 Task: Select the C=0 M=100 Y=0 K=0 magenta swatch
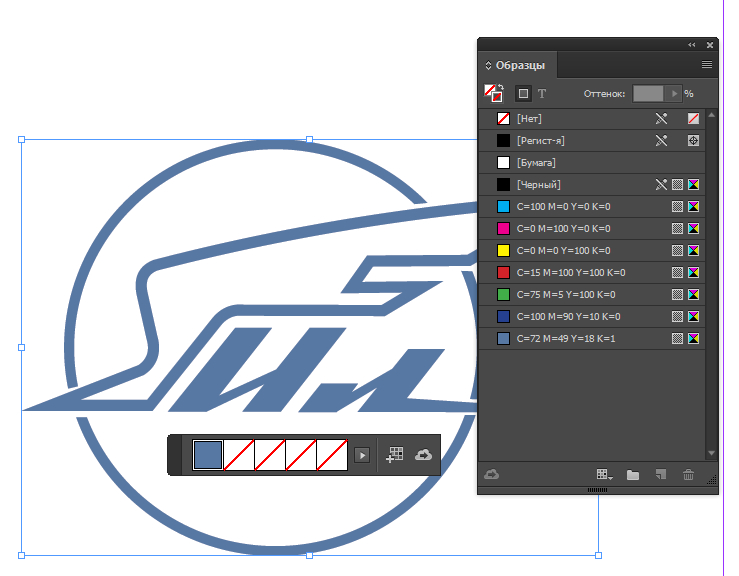click(591, 229)
